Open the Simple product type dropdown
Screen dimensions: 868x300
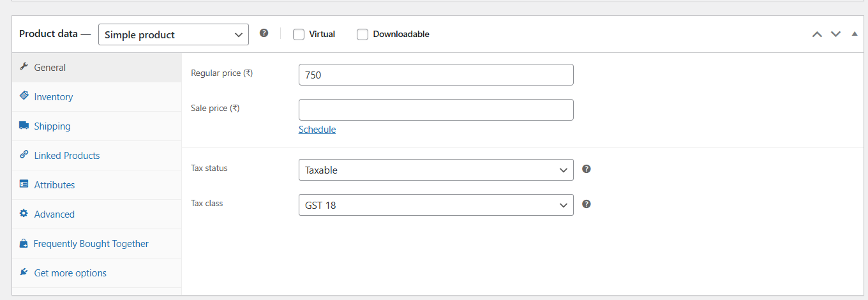pyautogui.click(x=174, y=34)
